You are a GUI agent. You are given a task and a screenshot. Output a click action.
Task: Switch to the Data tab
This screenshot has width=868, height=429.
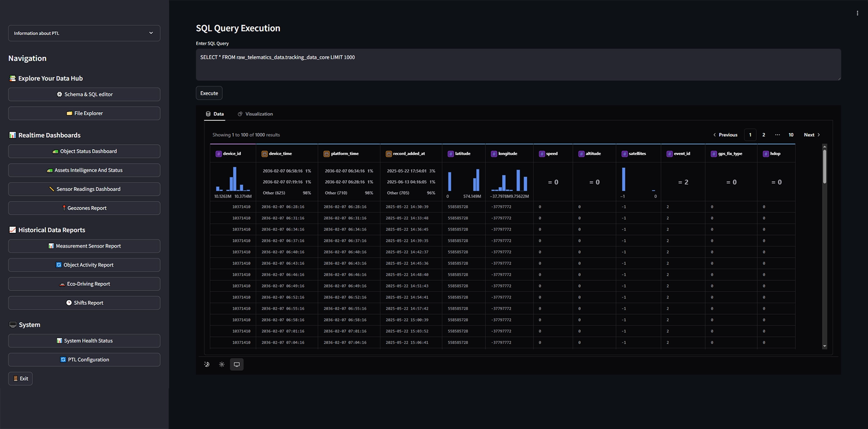pos(214,114)
